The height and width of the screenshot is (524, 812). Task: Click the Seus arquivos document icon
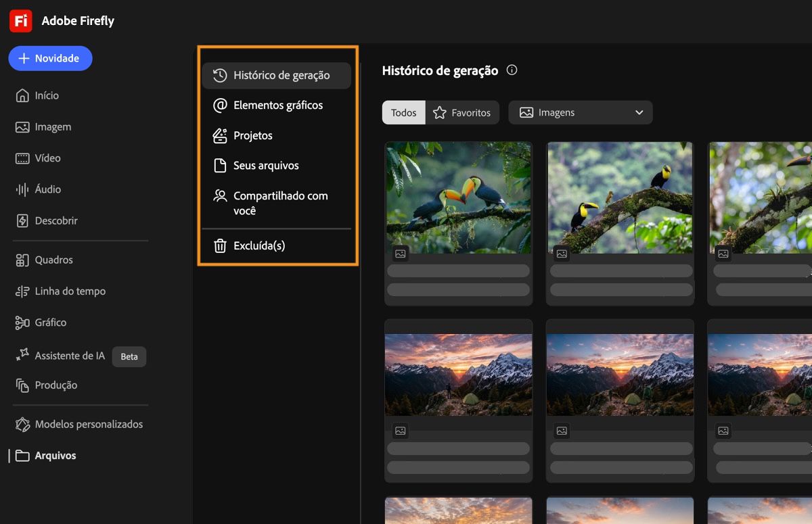click(220, 166)
